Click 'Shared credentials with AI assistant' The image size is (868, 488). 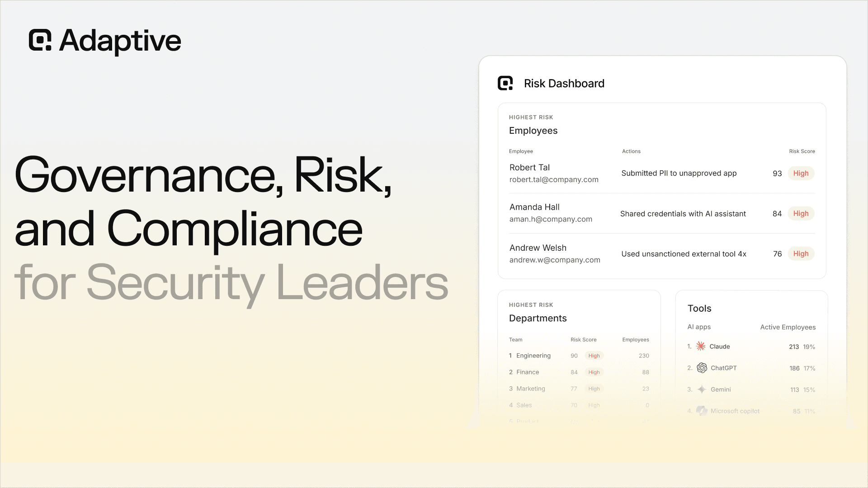coord(683,214)
